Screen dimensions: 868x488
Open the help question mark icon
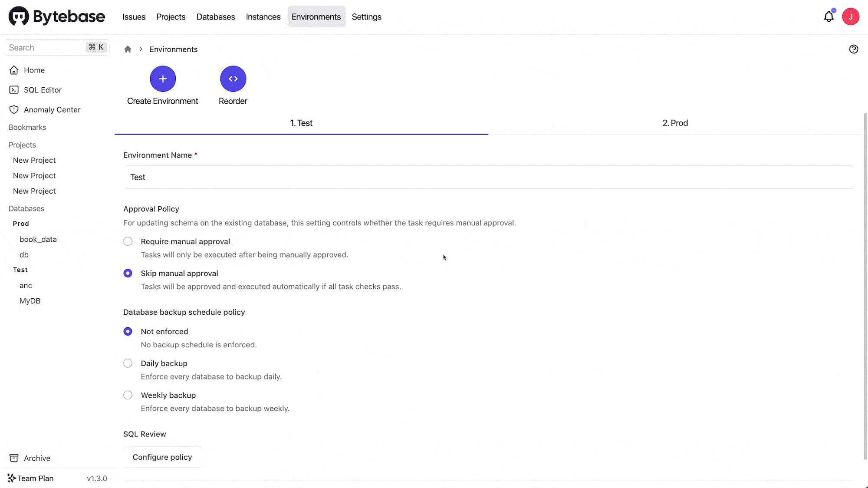pos(854,49)
